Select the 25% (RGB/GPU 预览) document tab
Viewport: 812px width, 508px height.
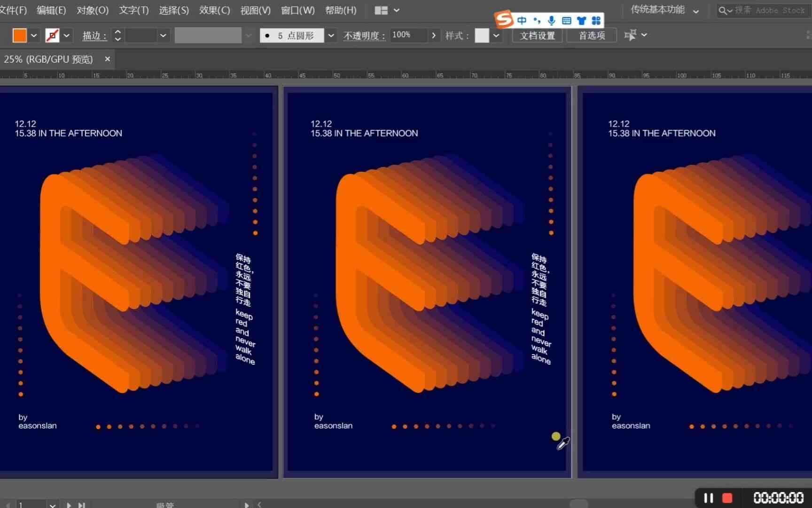(48, 59)
